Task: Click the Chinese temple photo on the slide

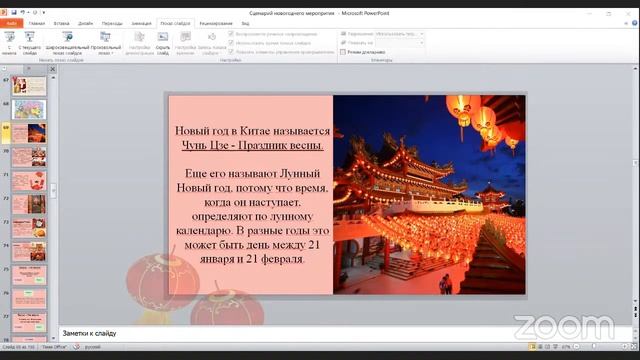Action: click(429, 195)
